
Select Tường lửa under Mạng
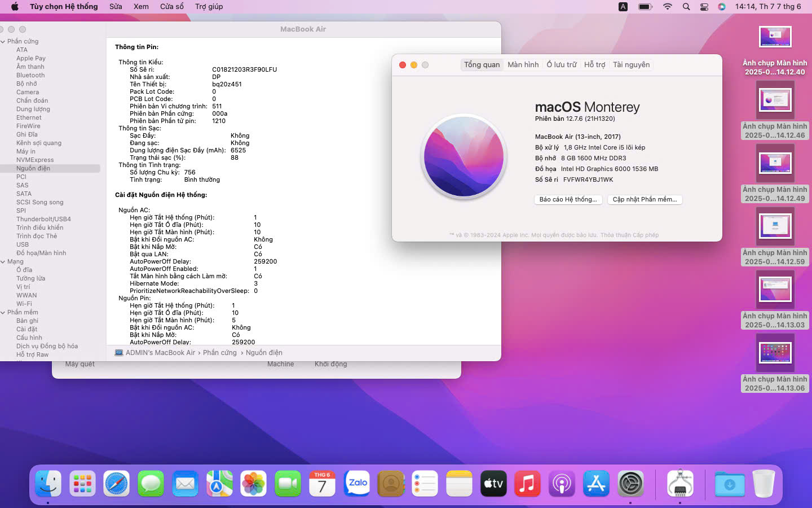pos(30,278)
